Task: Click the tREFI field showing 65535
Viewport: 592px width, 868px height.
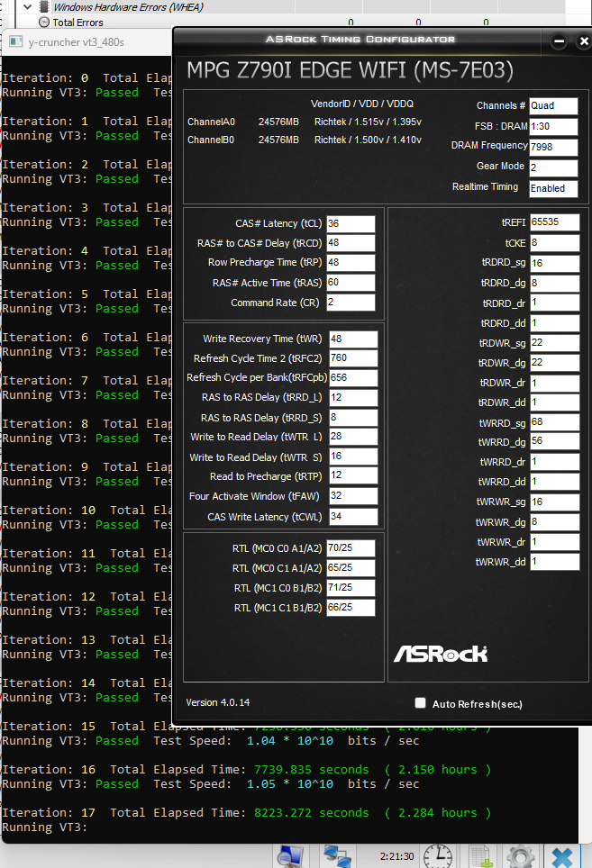Action: (x=555, y=222)
